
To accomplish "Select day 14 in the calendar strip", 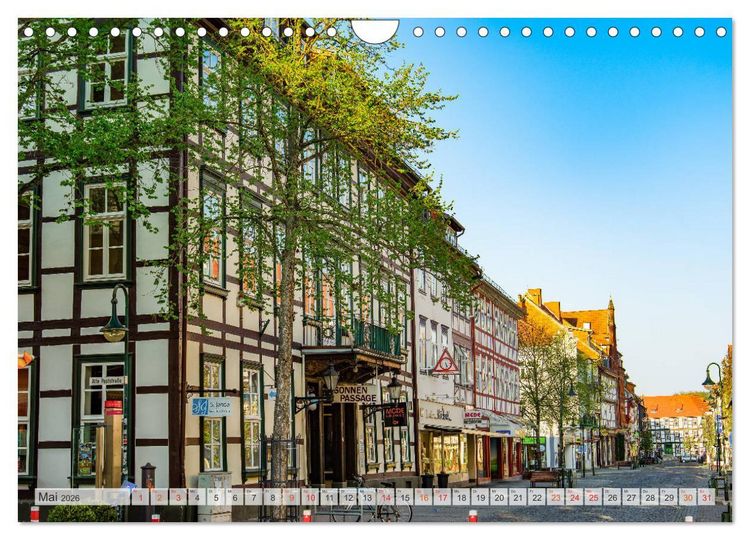I will click(386, 497).
